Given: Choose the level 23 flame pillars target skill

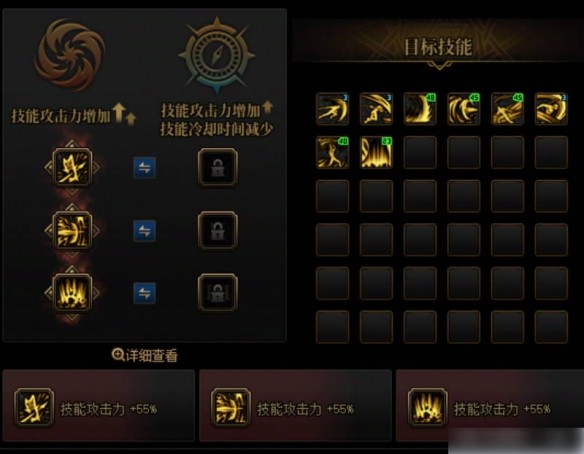Looking at the screenshot, I should coord(376,152).
